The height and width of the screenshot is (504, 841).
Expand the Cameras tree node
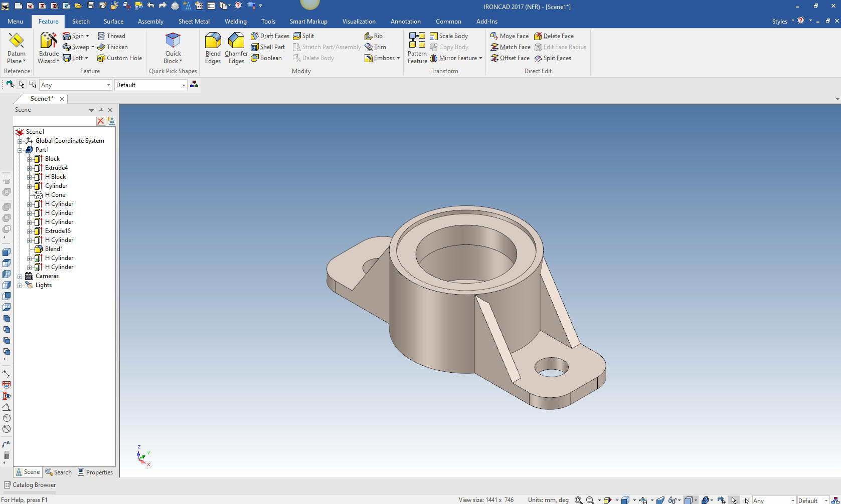pyautogui.click(x=20, y=277)
